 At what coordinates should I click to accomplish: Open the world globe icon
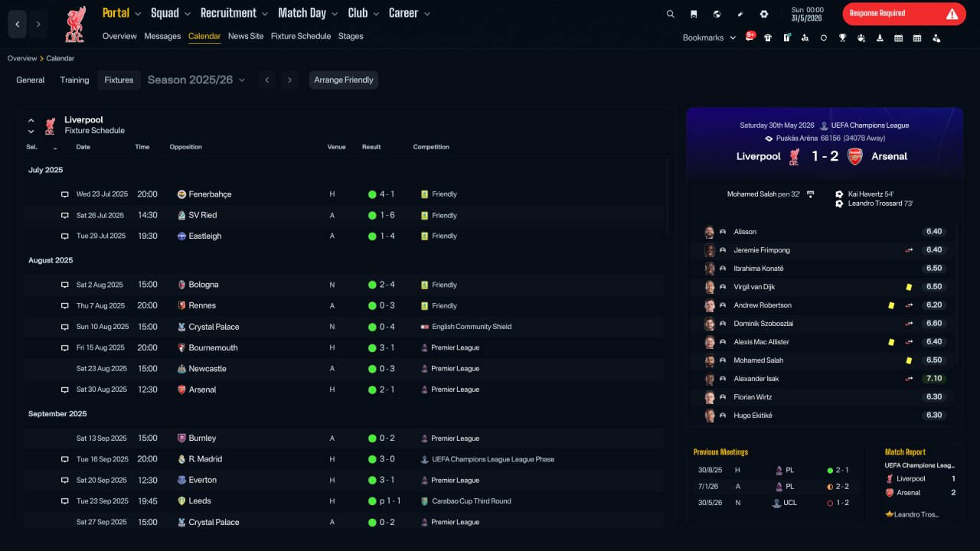coord(717,14)
